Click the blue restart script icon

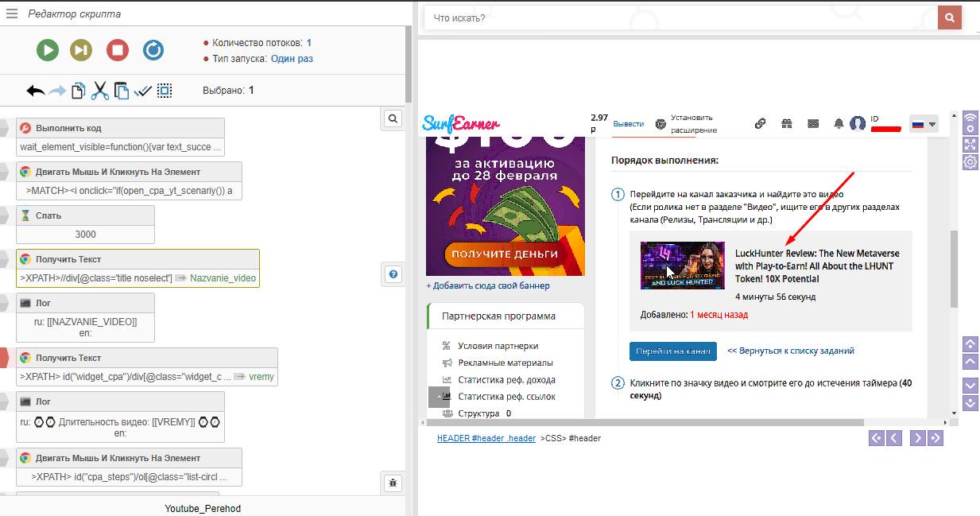click(x=153, y=50)
